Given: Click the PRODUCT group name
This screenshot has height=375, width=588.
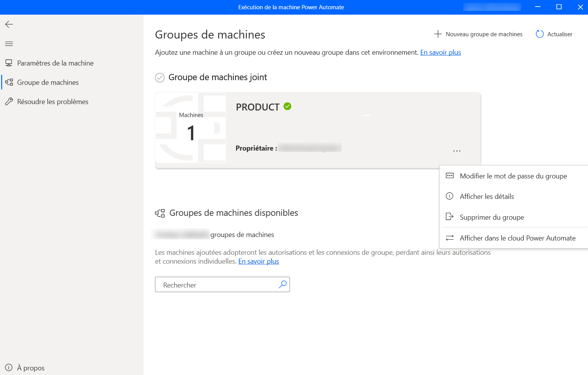Looking at the screenshot, I should (258, 107).
